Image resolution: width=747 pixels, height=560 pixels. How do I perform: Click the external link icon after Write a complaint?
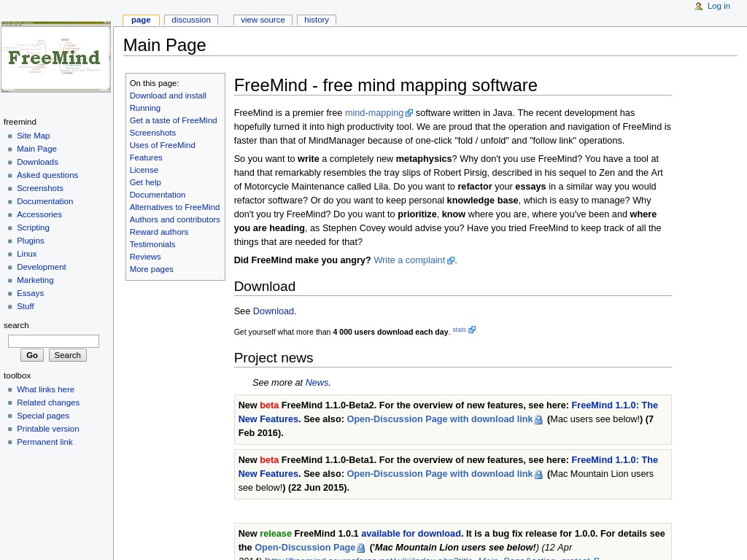pos(451,260)
